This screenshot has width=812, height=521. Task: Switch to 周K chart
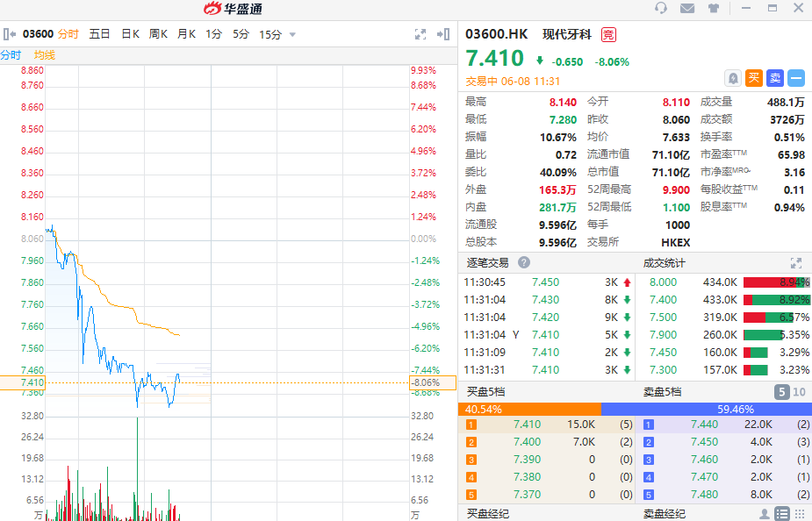tap(159, 34)
